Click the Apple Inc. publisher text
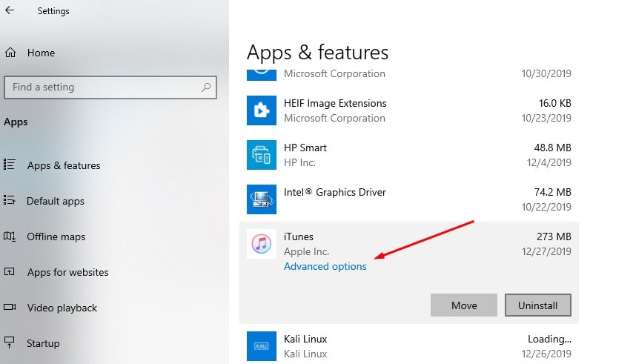 [x=306, y=251]
